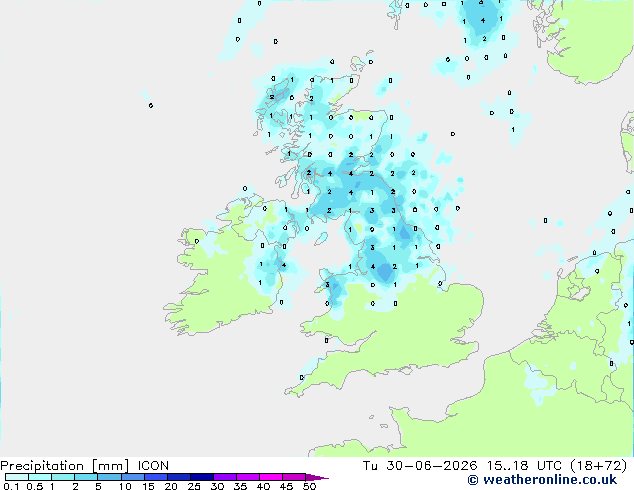This screenshot has height=490, width=634.
Task: Click the ICON model name label
Action: [x=153, y=466]
